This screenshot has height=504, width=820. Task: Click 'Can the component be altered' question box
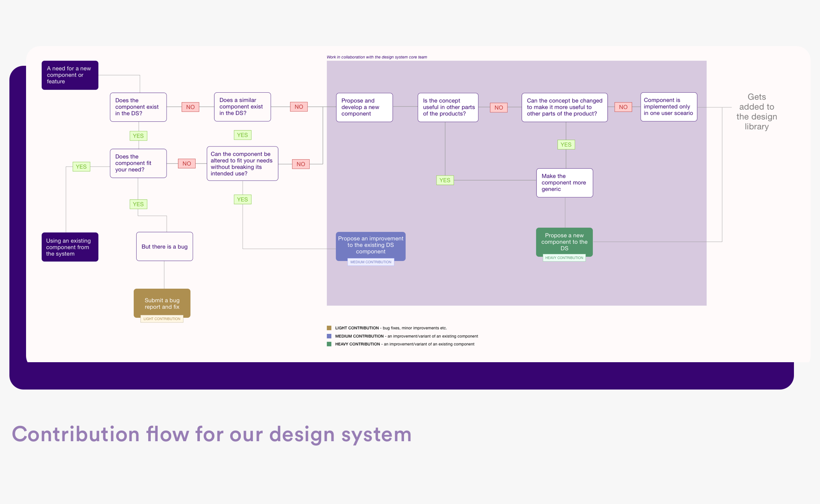[242, 164]
